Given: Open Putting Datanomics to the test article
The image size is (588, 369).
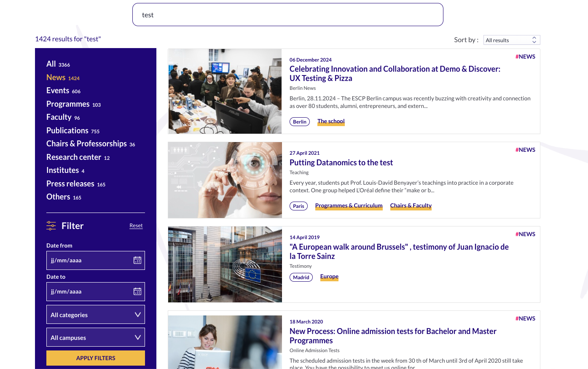Looking at the screenshot, I should [x=341, y=162].
